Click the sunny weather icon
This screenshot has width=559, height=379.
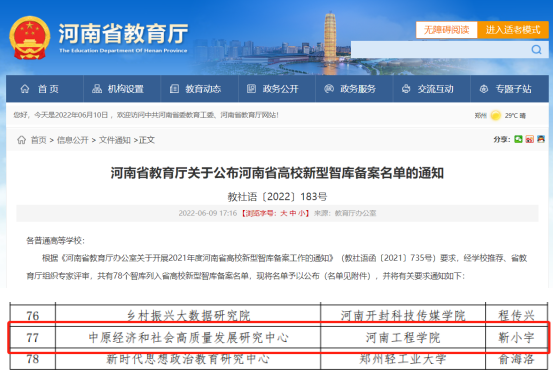[x=496, y=115]
